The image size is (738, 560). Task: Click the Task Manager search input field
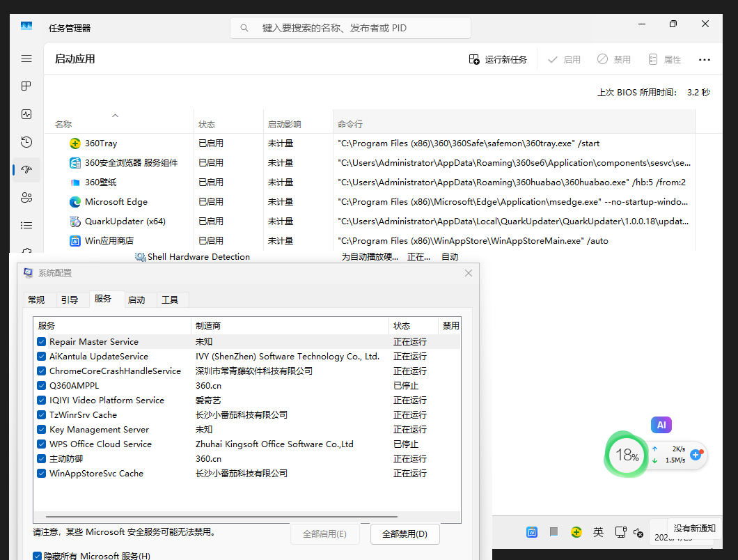point(351,29)
